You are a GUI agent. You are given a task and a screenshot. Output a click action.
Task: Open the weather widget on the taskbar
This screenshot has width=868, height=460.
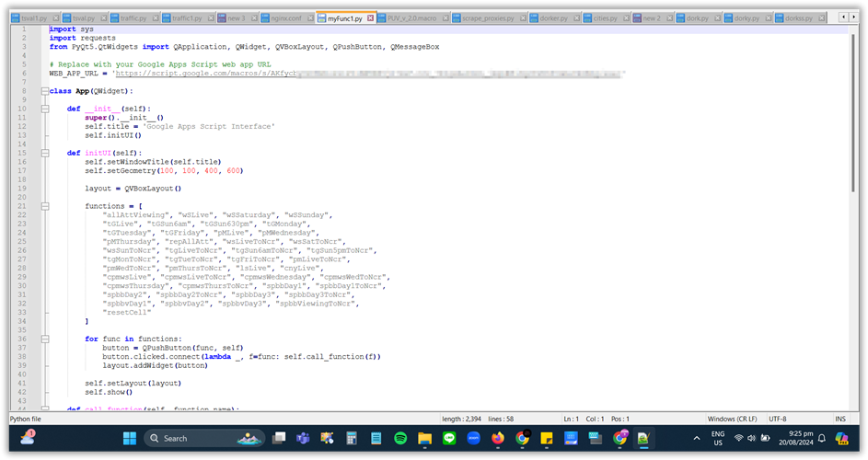pyautogui.click(x=27, y=437)
